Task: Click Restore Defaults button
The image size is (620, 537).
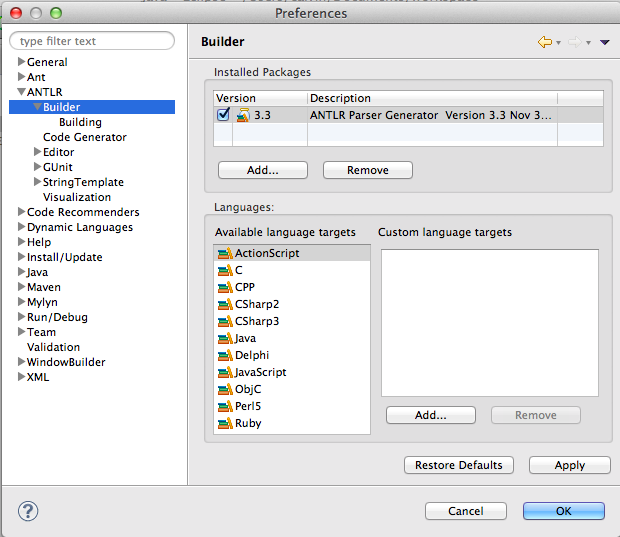Action: [x=459, y=465]
